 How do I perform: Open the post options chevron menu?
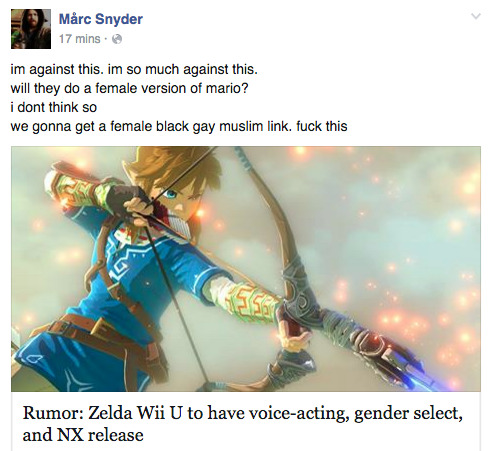pos(476,16)
